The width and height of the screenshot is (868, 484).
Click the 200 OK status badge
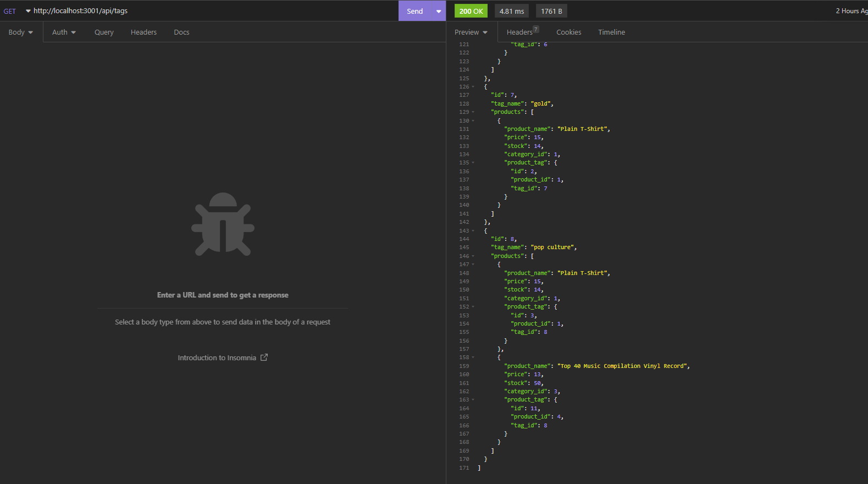point(471,11)
